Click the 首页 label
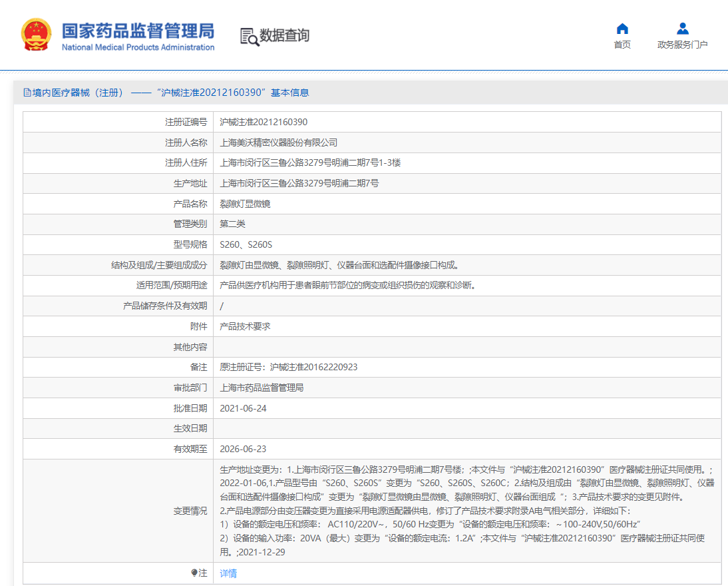728x586 pixels. (622, 45)
